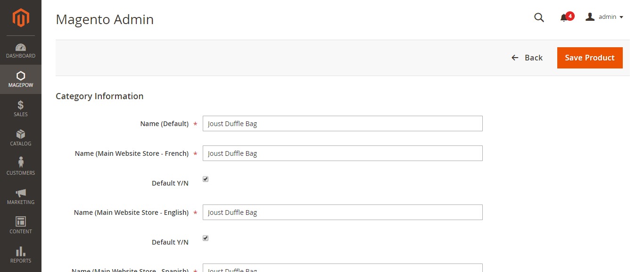The width and height of the screenshot is (644, 272).
Task: Go Back using the Back button
Action: click(527, 58)
